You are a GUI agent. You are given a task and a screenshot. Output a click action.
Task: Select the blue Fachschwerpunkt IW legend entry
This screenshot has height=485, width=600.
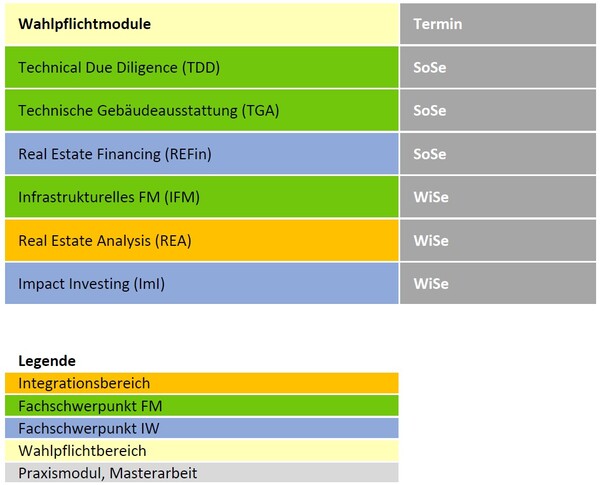pos(200,428)
